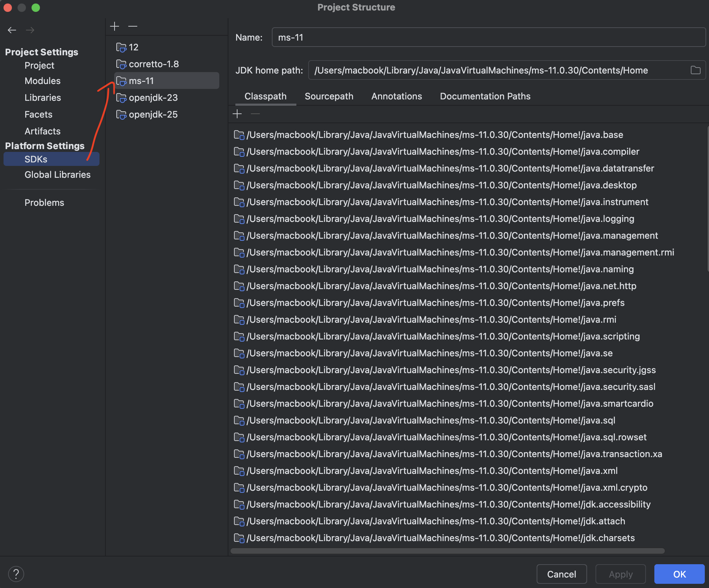This screenshot has width=709, height=588.
Task: Confirm with the OK button
Action: [x=680, y=574]
